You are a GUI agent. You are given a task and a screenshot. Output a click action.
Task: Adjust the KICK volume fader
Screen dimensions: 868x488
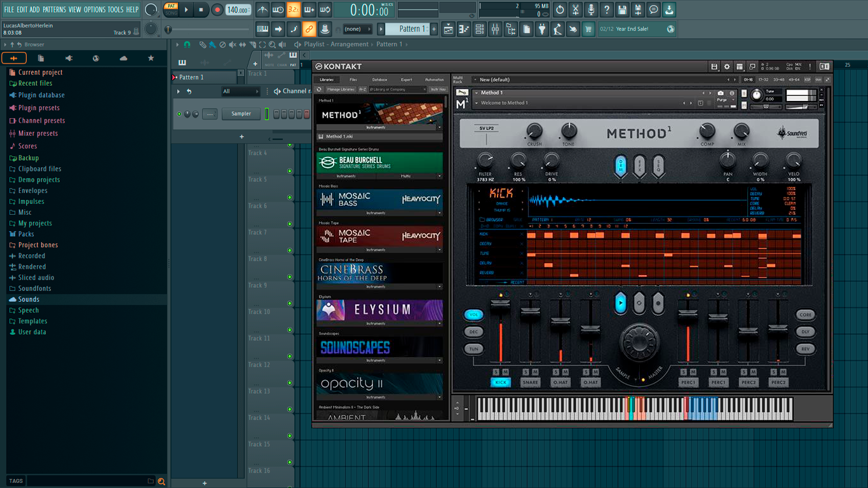[x=500, y=304]
